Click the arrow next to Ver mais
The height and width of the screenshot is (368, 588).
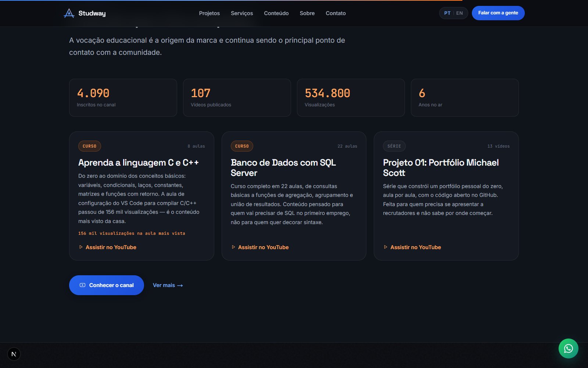point(180,286)
